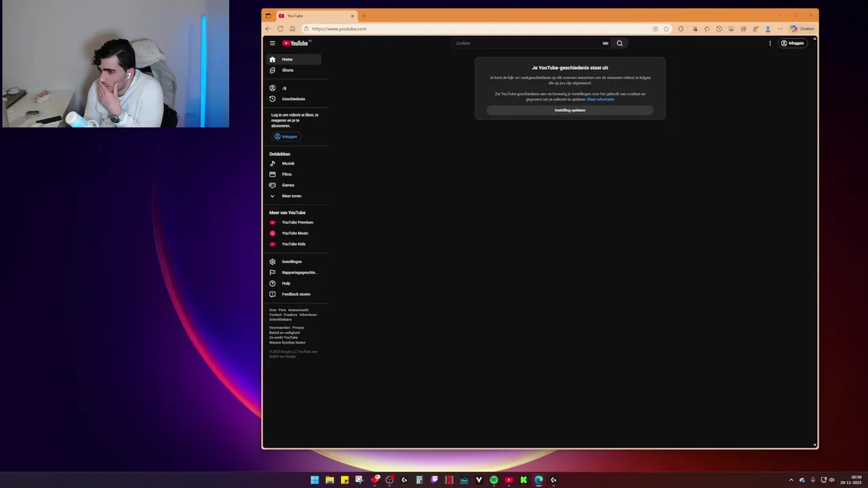Click the keyboard icon in the search box

[606, 43]
